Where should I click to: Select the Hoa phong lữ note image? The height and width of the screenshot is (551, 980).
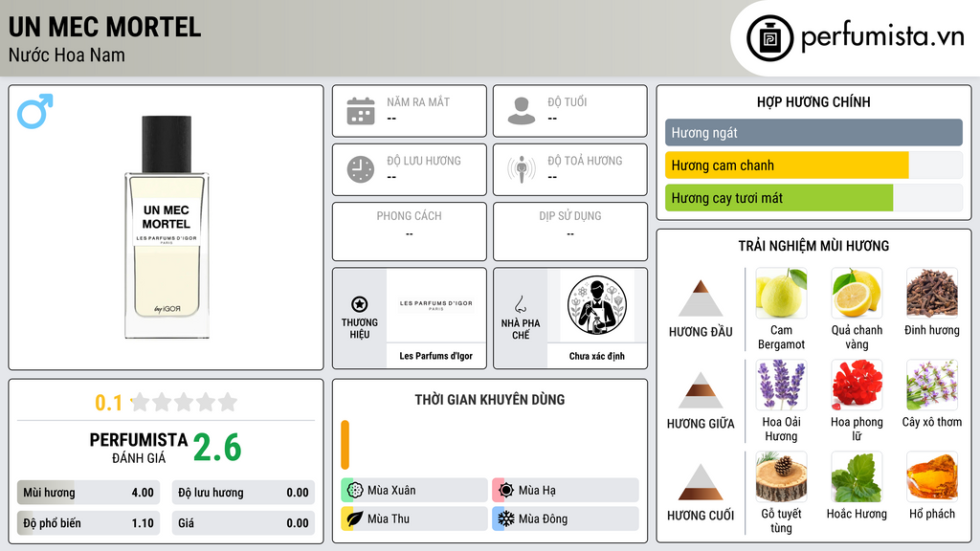[857, 385]
